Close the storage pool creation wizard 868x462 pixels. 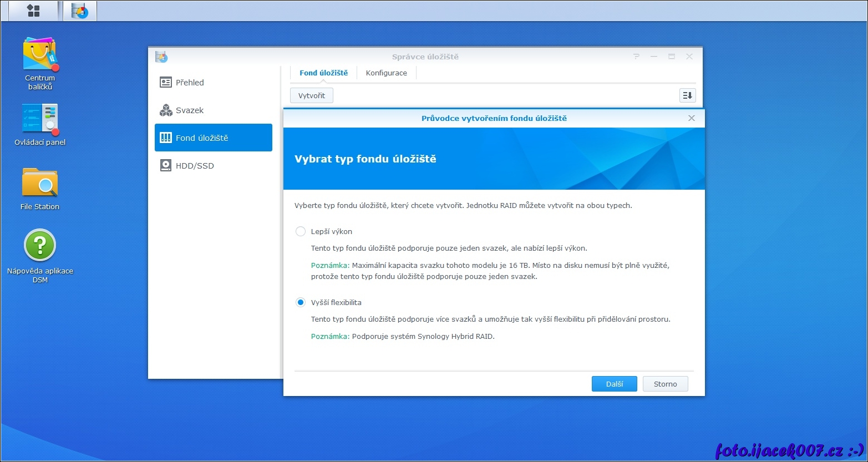[x=691, y=118]
